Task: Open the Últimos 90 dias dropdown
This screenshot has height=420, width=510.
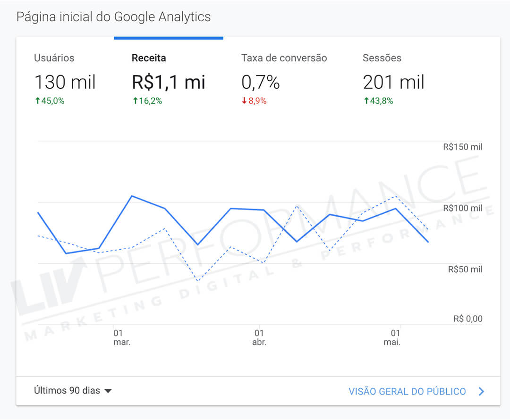Action: (67, 391)
